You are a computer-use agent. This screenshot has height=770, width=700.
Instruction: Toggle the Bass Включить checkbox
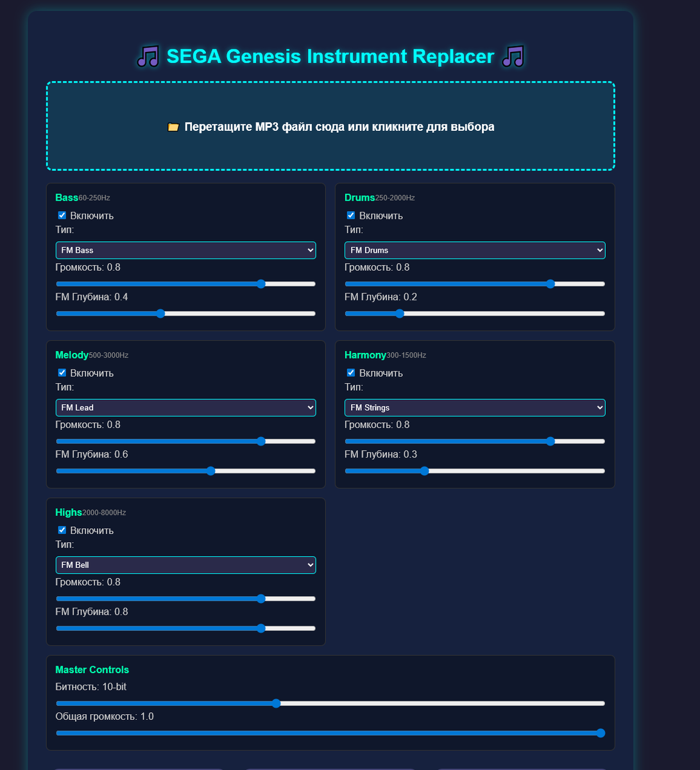point(62,215)
